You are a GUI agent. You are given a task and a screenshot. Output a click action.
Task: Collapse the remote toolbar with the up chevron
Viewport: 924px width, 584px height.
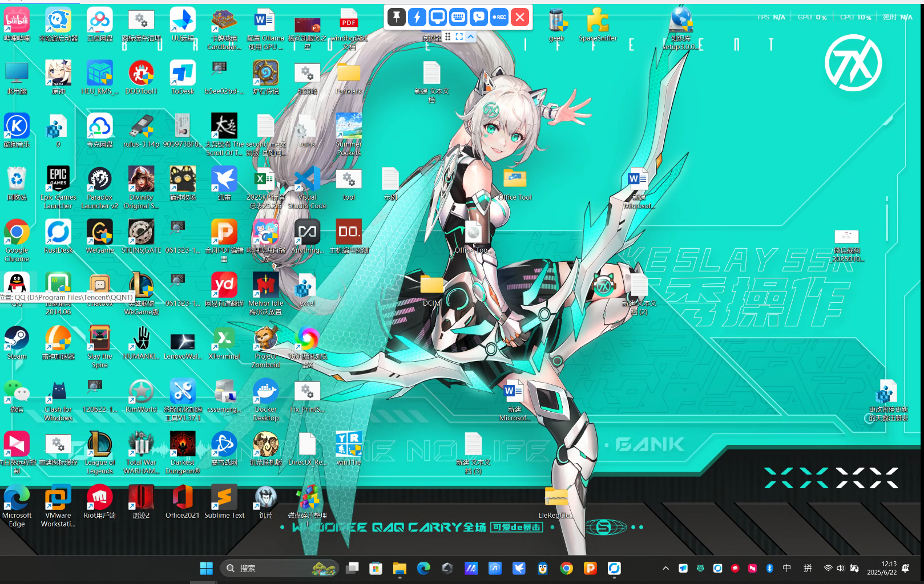[471, 36]
